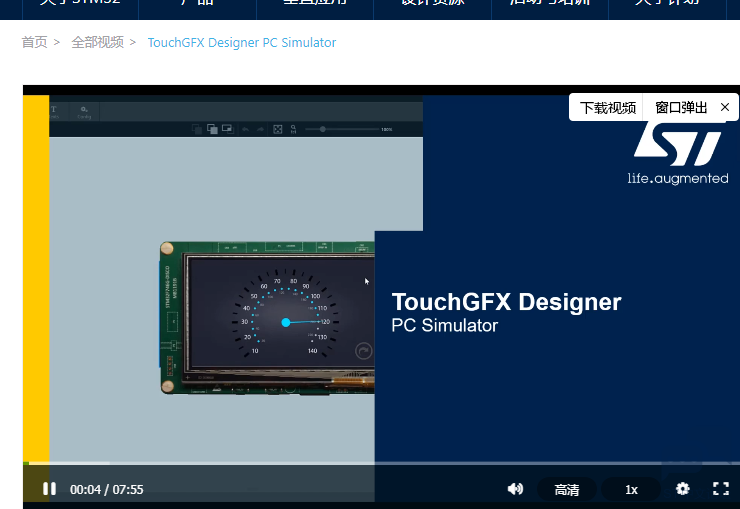This screenshot has width=740, height=509.
Task: Open the 产品 navigation menu
Action: 198,2
